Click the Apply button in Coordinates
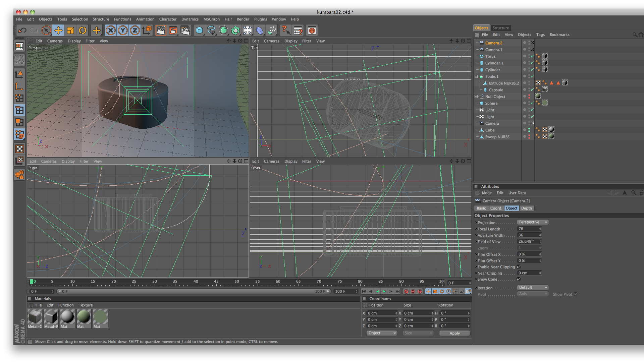Screen dimensions: 644x362 tap(454, 333)
